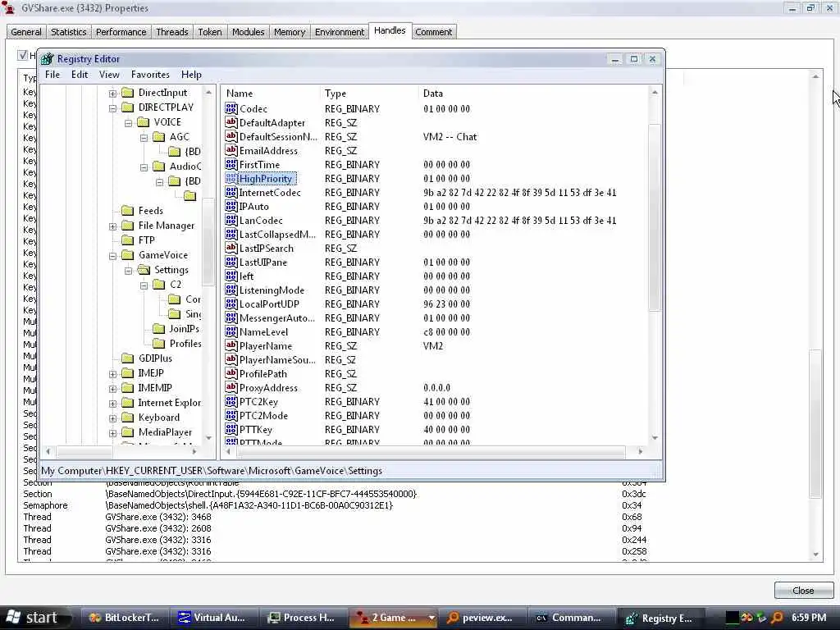
Task: Toggle the checkbox under the General tab
Action: [x=22, y=55]
